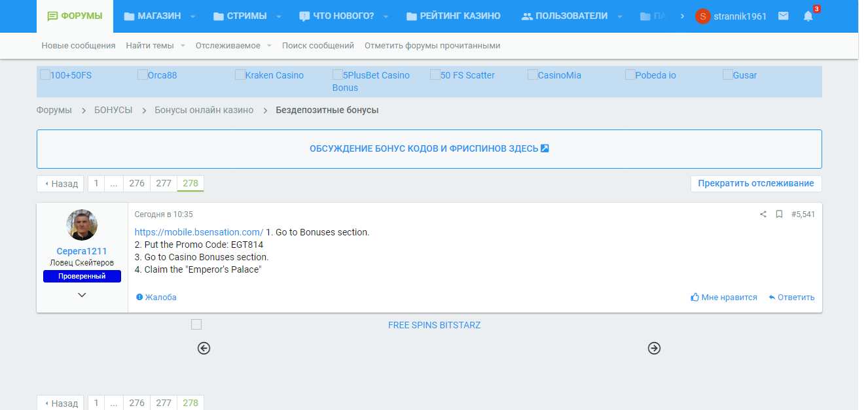Screen dimensions: 868x410
Task: Like the post via Мне нравится
Action: coord(724,298)
